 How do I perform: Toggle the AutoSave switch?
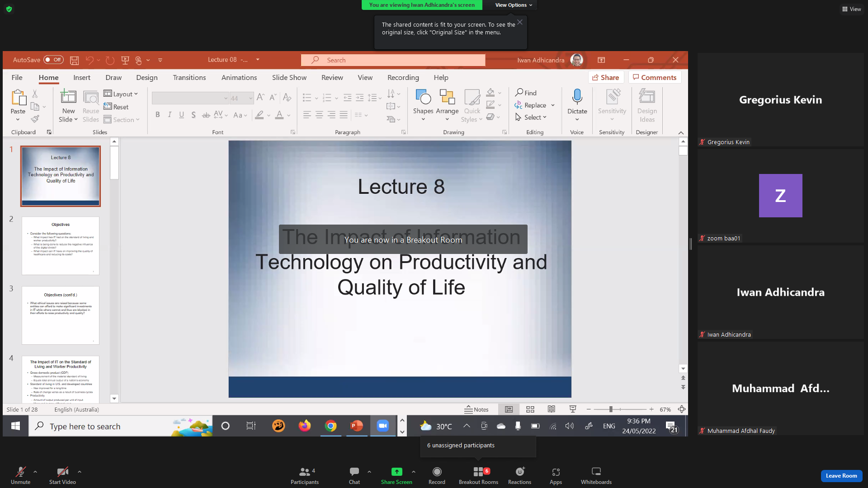click(x=53, y=60)
